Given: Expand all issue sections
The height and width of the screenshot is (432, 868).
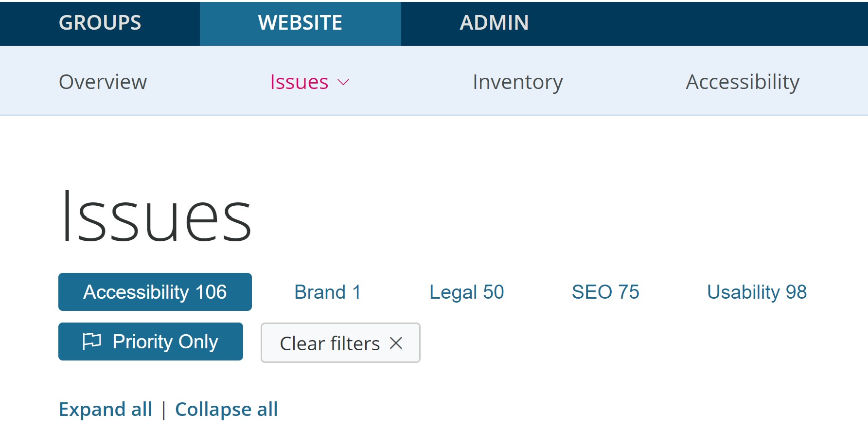Looking at the screenshot, I should (x=105, y=409).
